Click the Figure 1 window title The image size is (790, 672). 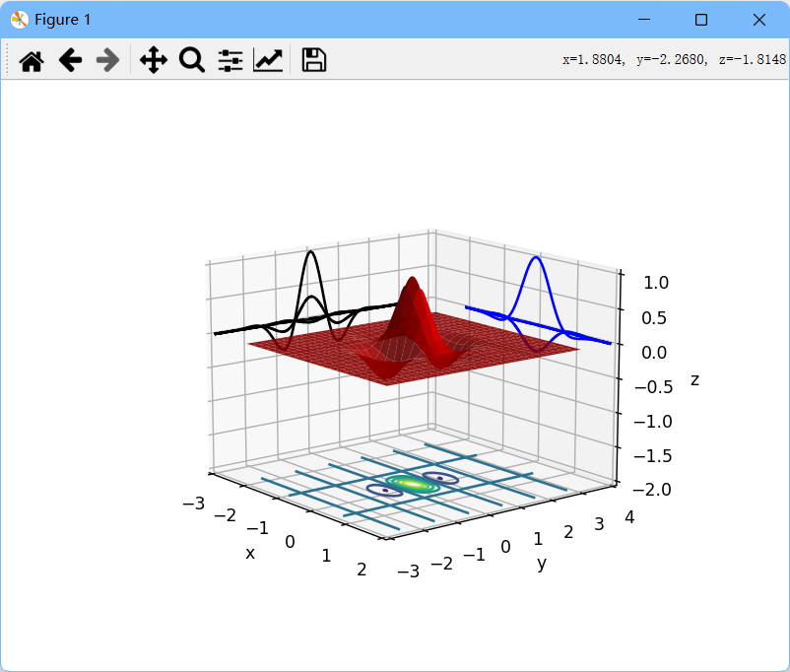tap(61, 19)
